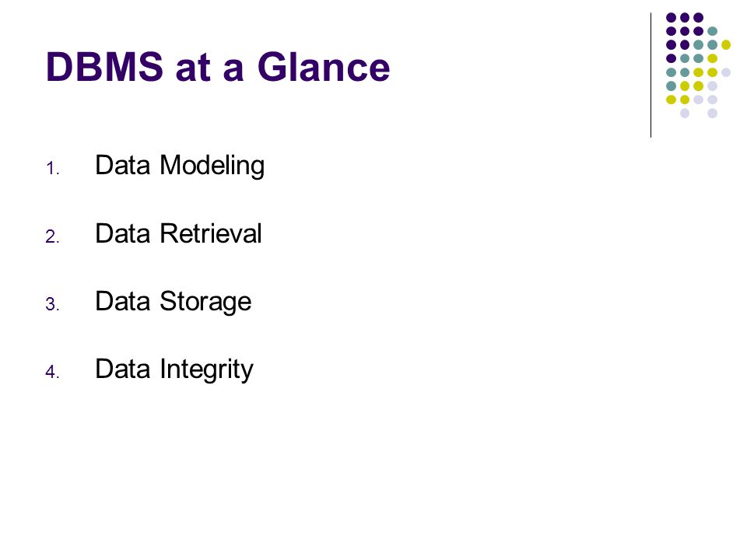Click the slide title 'DBMS at a Glance'

(x=218, y=67)
